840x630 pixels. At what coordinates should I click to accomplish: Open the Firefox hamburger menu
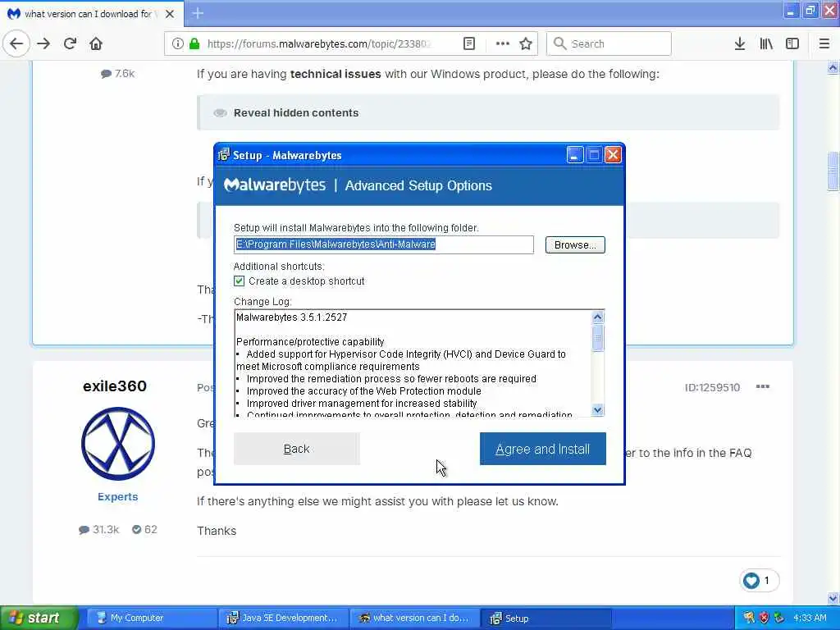pyautogui.click(x=824, y=43)
